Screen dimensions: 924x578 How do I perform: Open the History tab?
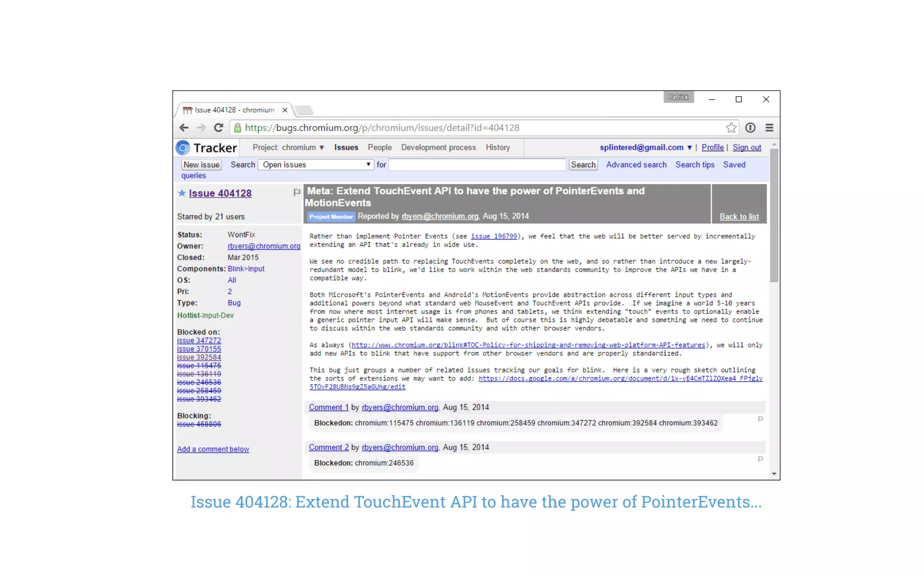point(498,148)
